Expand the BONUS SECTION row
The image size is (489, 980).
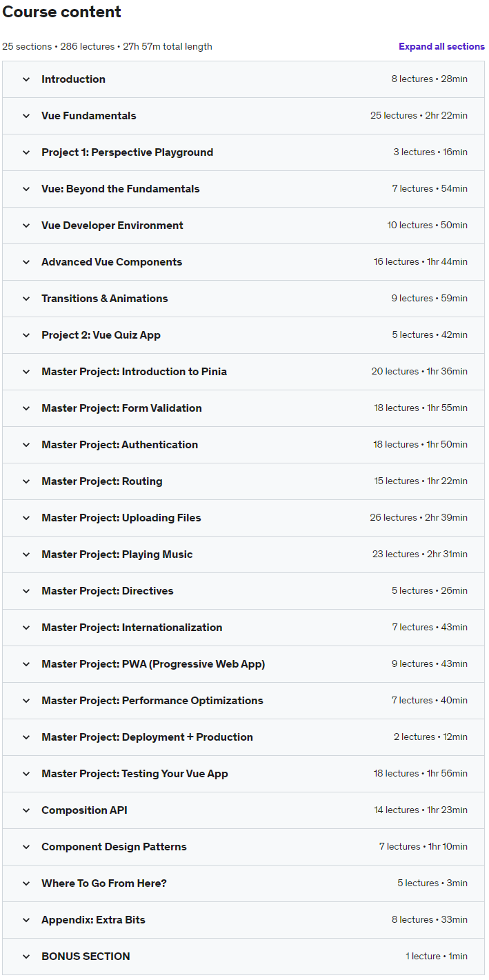click(x=86, y=957)
